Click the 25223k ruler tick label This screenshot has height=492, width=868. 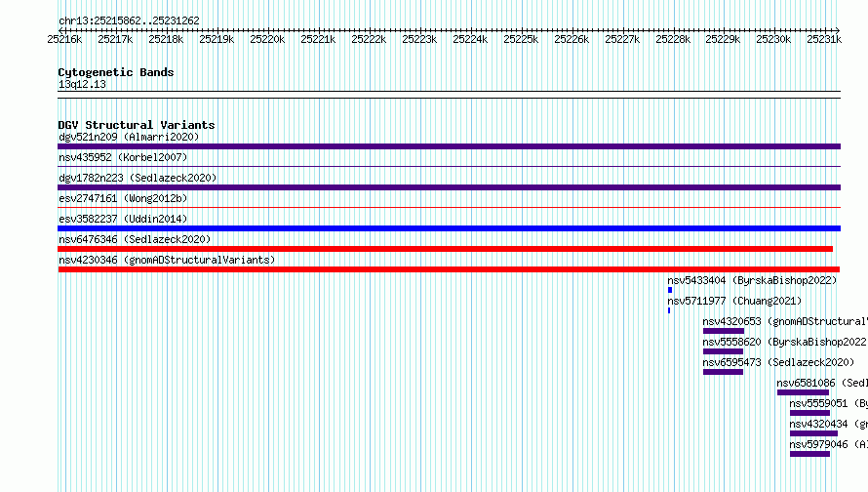[x=419, y=40]
